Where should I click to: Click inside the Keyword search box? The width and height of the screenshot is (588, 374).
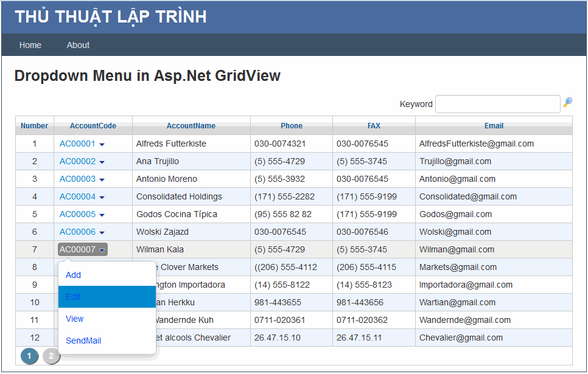tap(497, 103)
